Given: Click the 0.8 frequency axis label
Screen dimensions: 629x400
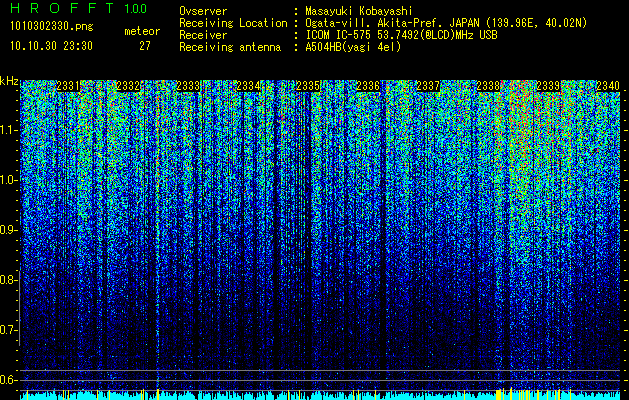Looking at the screenshot, I should point(8,280).
